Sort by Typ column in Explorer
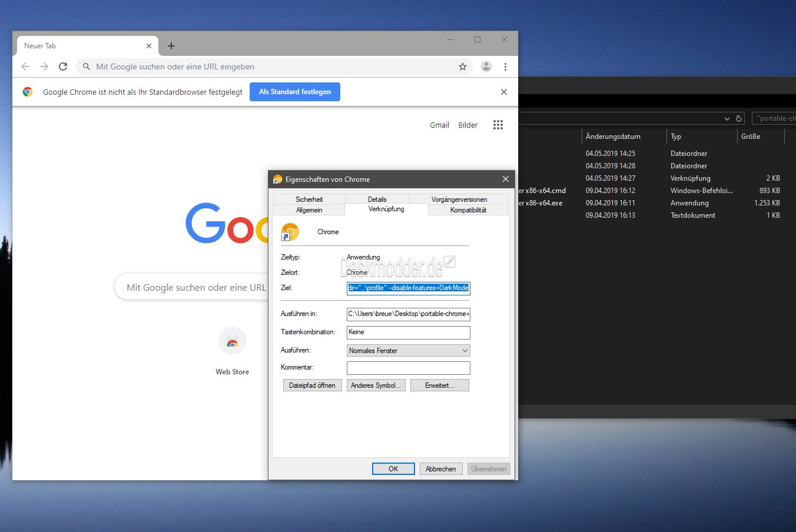 tap(702, 137)
